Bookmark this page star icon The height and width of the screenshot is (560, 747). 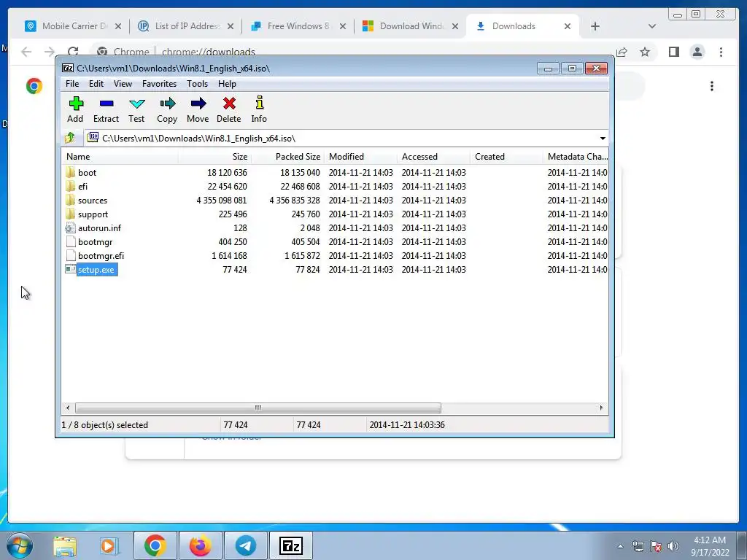click(645, 52)
